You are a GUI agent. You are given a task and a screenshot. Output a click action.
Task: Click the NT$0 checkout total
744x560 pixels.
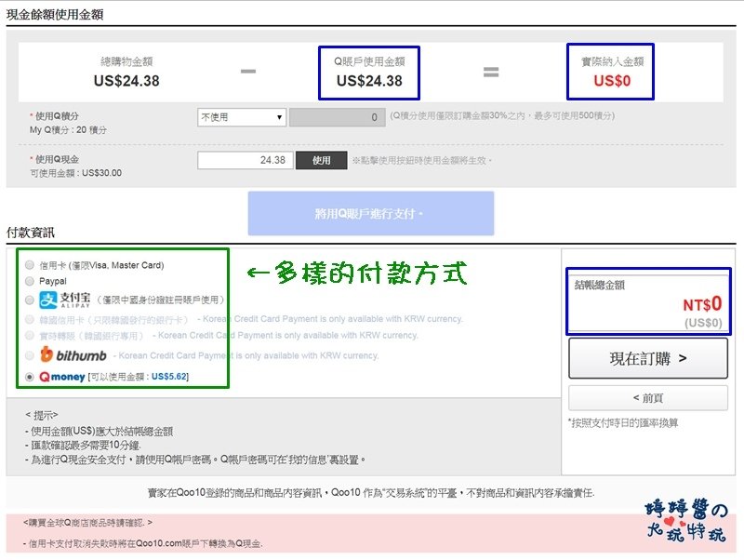pyautogui.click(x=702, y=304)
